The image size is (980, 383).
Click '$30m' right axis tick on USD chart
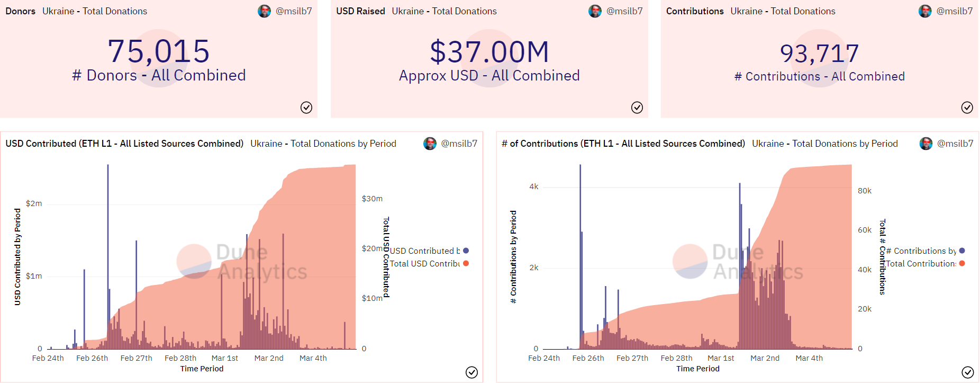point(372,199)
